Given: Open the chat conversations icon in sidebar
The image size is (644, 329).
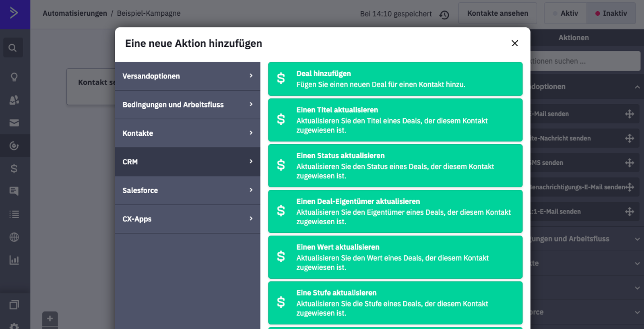Looking at the screenshot, I should tap(14, 191).
